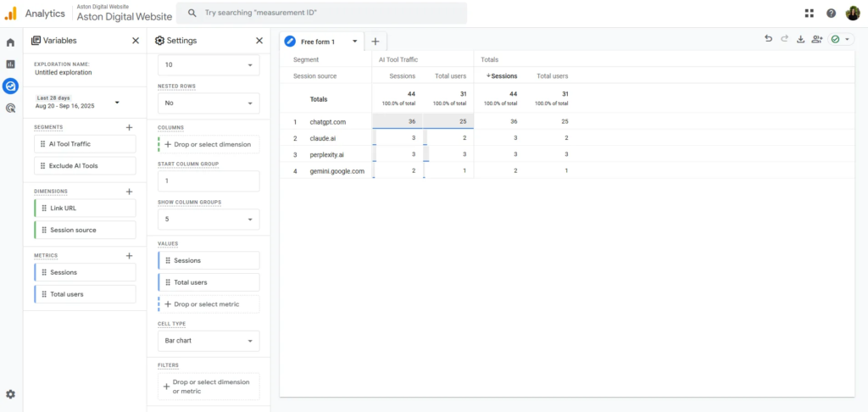Select the Sessions metric in Variables
The width and height of the screenshot is (868, 412).
85,272
